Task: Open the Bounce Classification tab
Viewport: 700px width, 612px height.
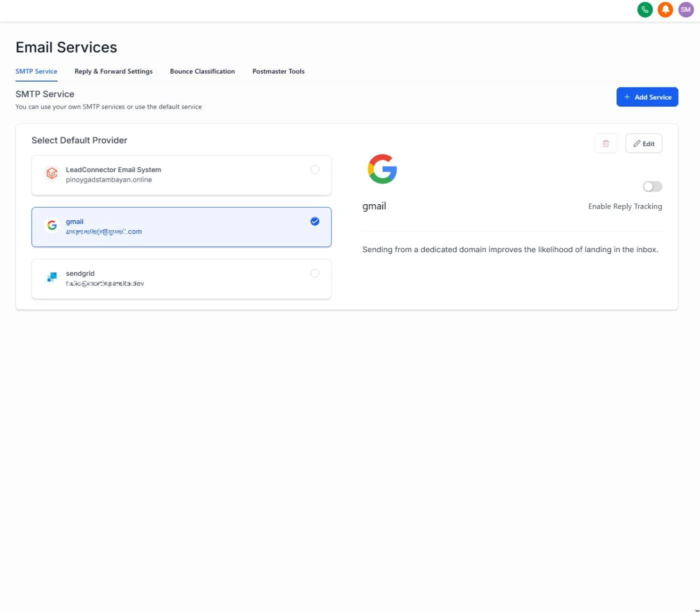Action: coord(202,72)
